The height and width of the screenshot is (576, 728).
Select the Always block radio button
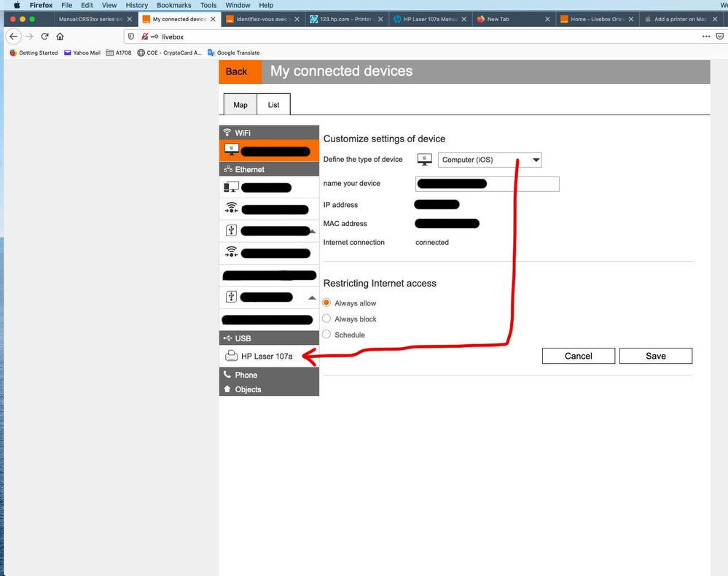click(326, 319)
